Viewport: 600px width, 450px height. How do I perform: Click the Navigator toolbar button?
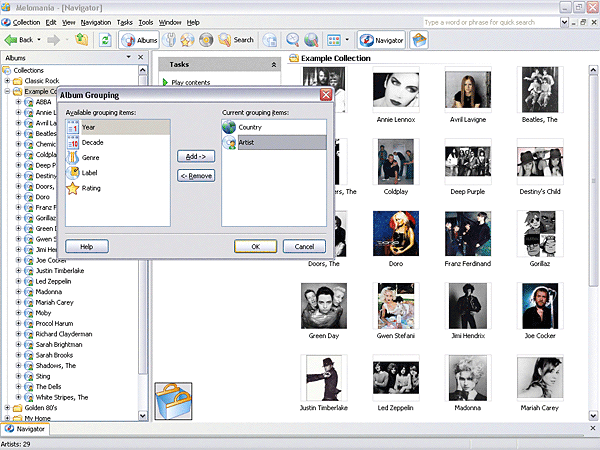(381, 40)
